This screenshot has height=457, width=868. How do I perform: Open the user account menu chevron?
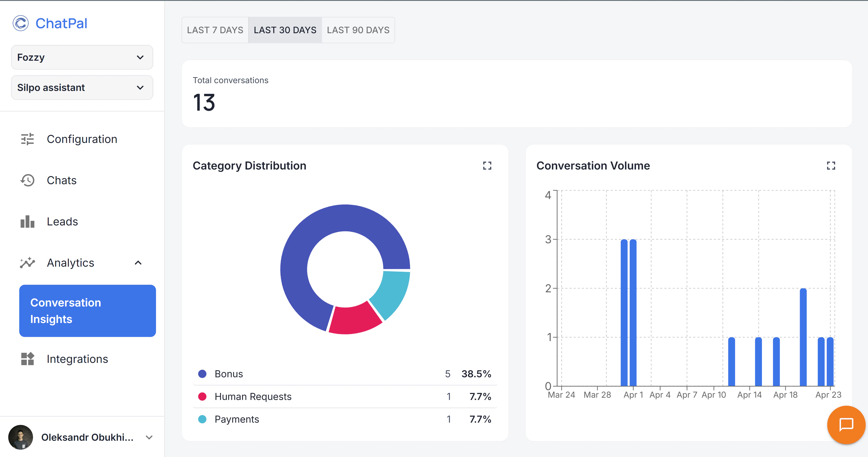(149, 437)
